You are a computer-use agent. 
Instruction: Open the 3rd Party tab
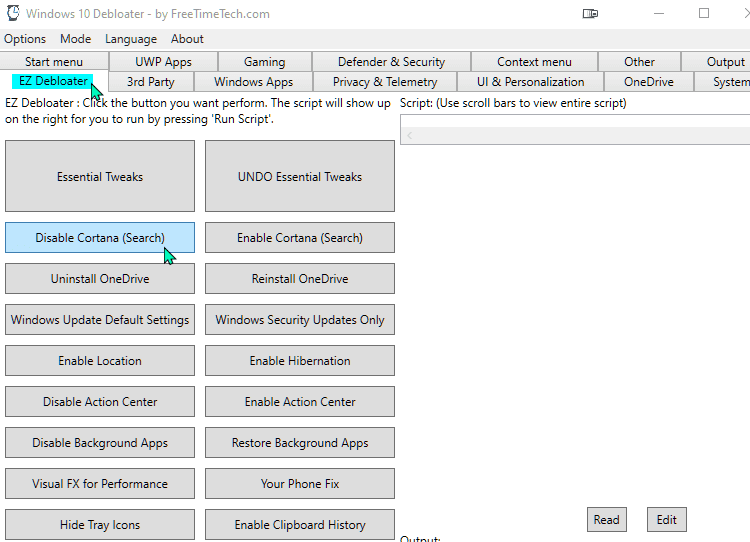click(x=151, y=82)
